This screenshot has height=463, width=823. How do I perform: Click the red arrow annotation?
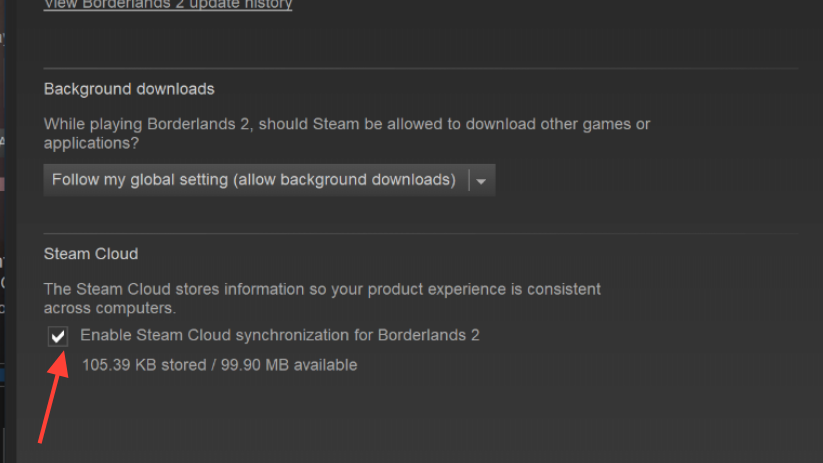coord(51,400)
